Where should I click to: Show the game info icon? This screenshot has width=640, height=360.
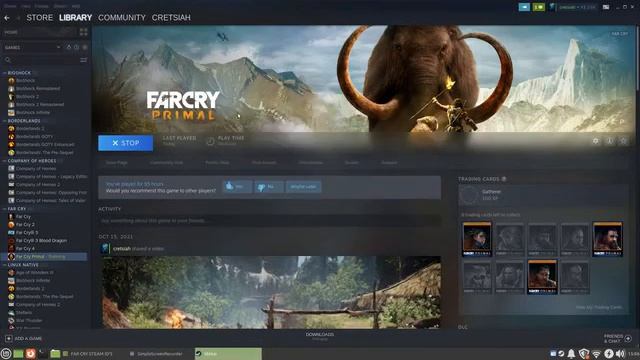pos(609,141)
